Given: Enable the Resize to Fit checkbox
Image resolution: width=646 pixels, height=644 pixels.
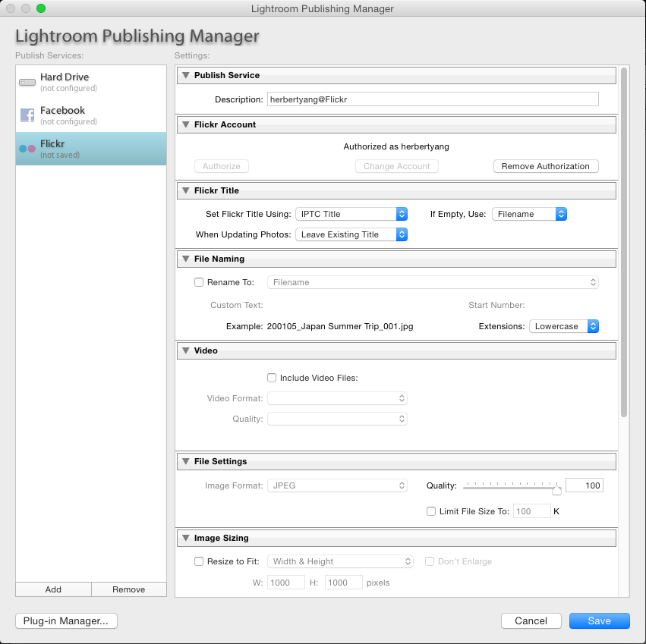Looking at the screenshot, I should point(199,561).
